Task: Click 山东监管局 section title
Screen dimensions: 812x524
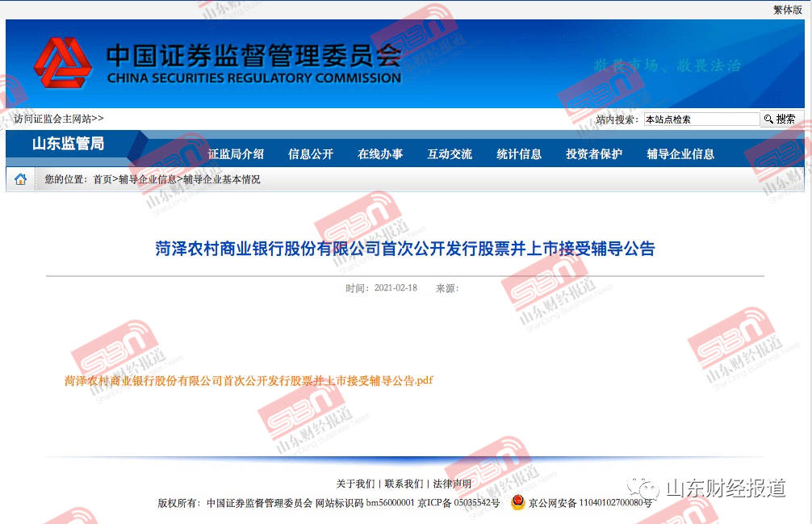Action: [x=69, y=144]
